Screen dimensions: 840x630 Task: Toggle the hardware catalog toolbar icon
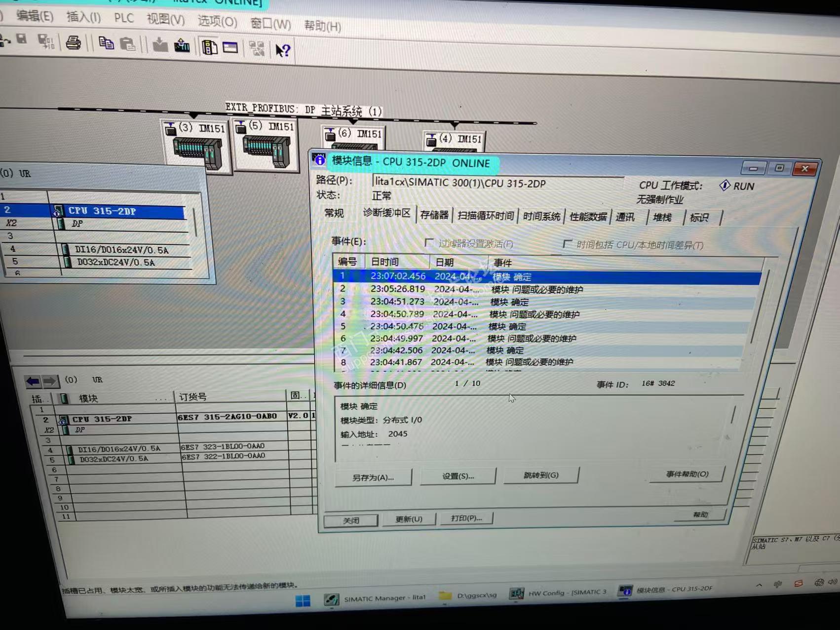(210, 47)
